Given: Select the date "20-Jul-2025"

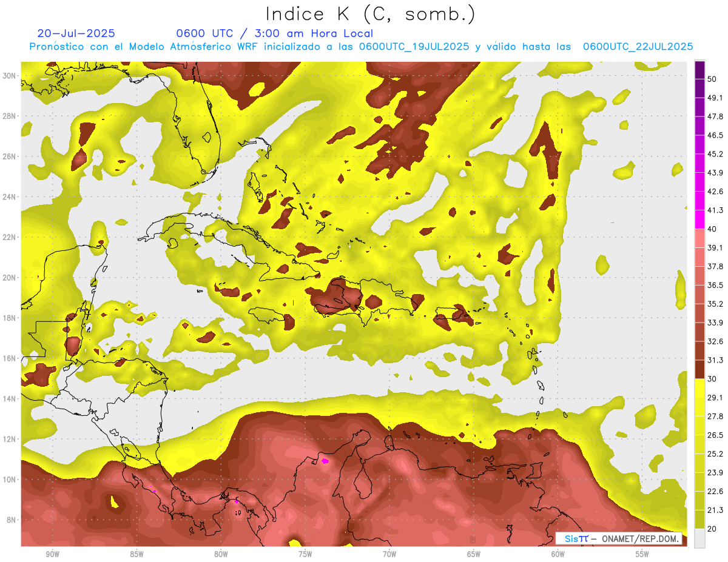Looking at the screenshot, I should pyautogui.click(x=76, y=33).
